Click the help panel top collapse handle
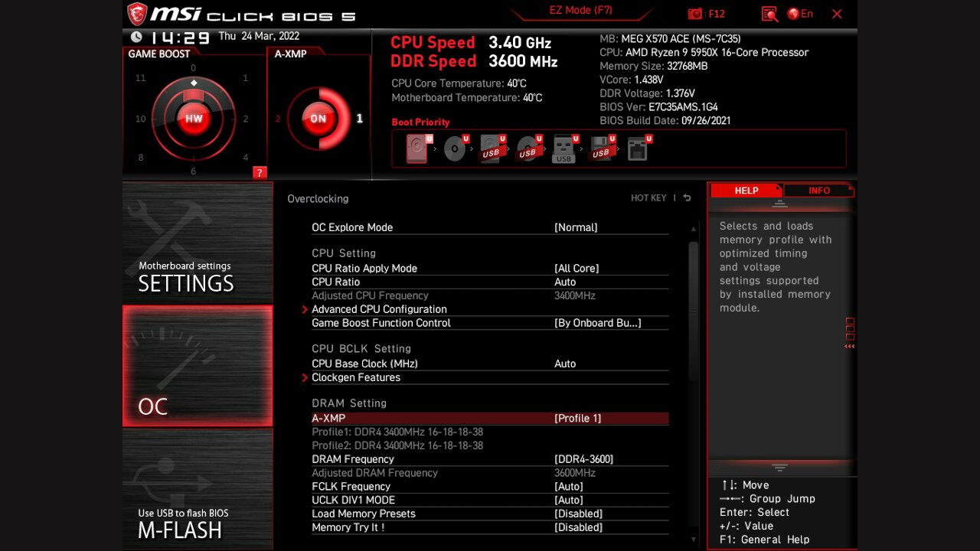Image resolution: width=980 pixels, height=551 pixels. point(780,204)
